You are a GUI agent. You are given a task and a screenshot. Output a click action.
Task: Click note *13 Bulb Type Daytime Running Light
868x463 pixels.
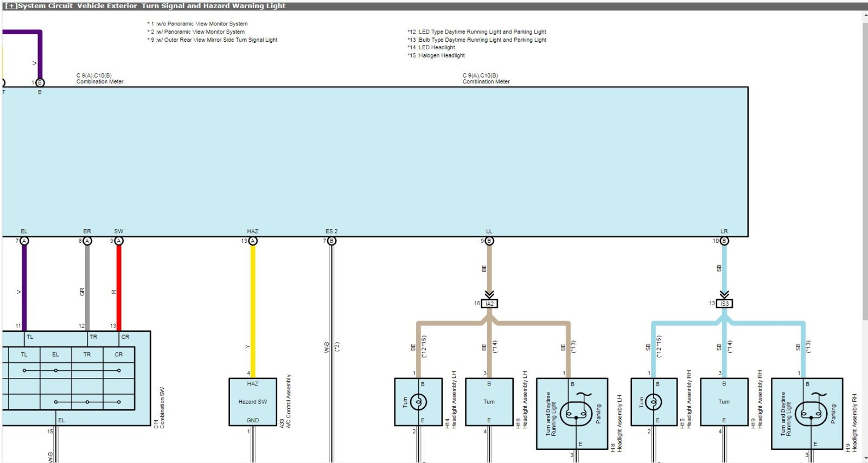click(477, 40)
